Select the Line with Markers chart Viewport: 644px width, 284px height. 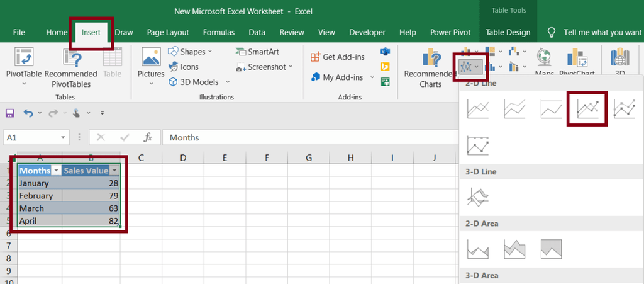click(x=587, y=109)
